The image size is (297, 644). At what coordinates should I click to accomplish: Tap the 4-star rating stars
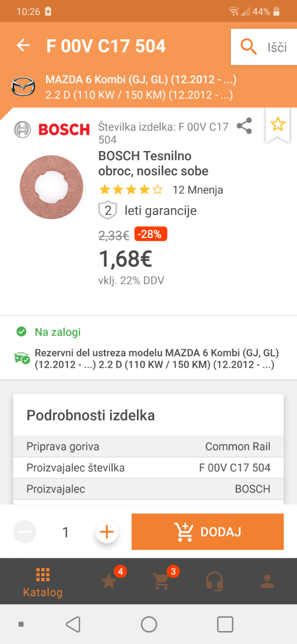[x=131, y=190]
